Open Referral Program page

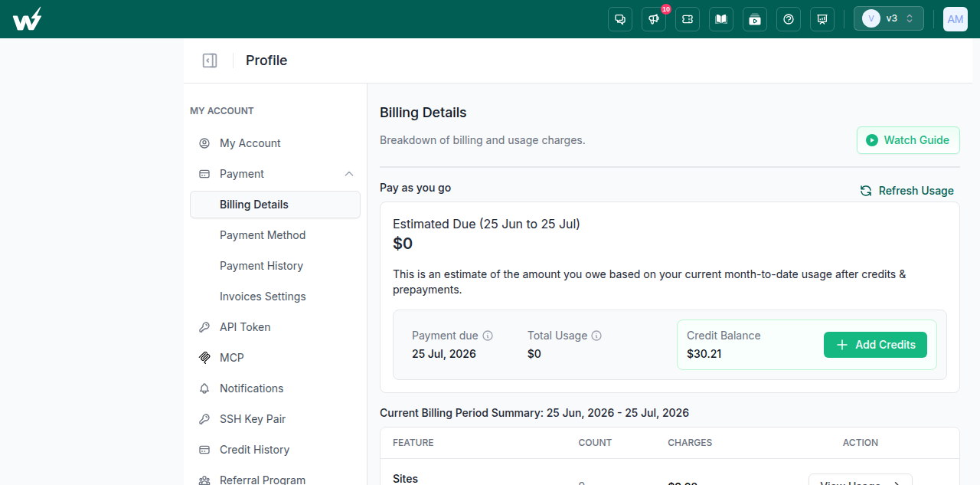click(x=275, y=480)
